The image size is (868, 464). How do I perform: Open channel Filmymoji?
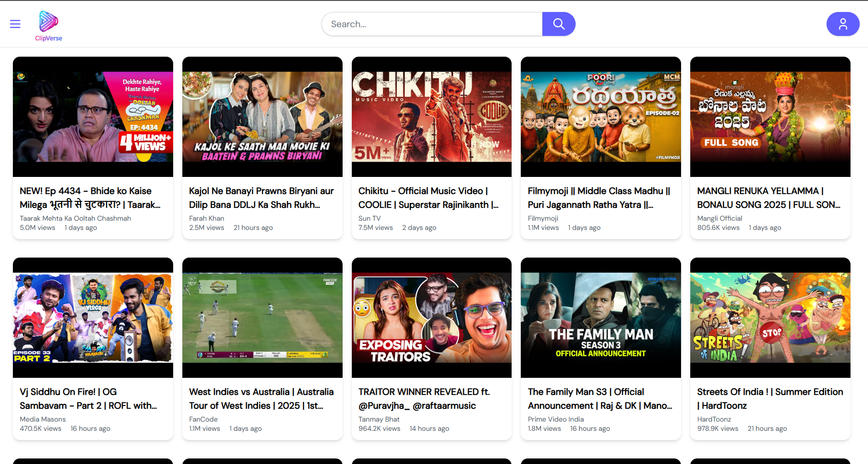click(543, 218)
